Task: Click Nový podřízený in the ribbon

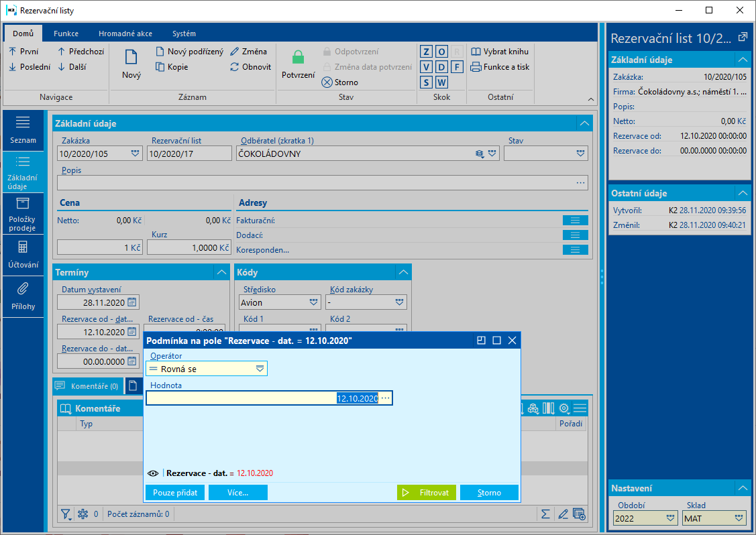Action: point(189,51)
